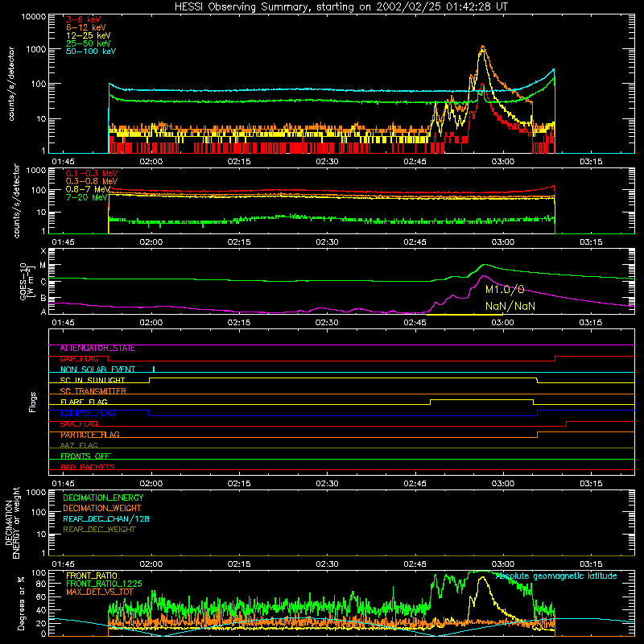Click the 'Flags' y-axis title
The height and width of the screenshot is (644, 644).
coord(33,402)
